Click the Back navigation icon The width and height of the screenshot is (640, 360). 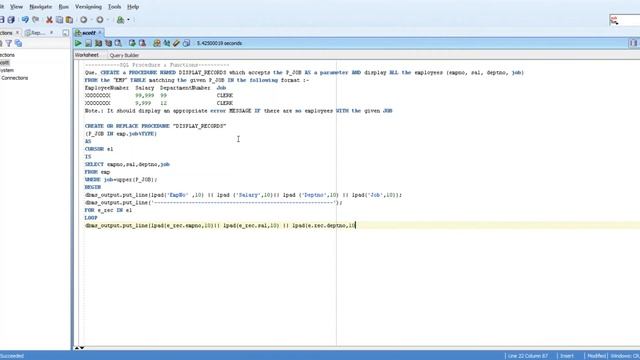coord(84,20)
